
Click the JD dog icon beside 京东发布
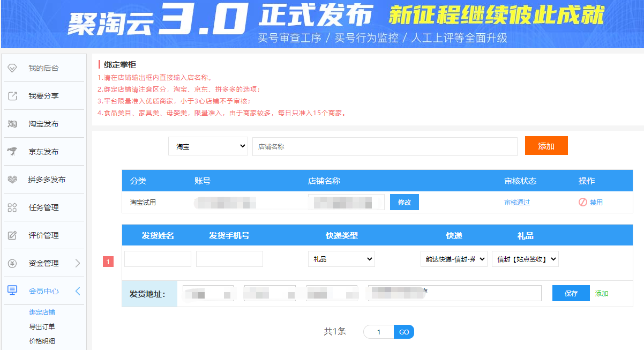pos(12,152)
